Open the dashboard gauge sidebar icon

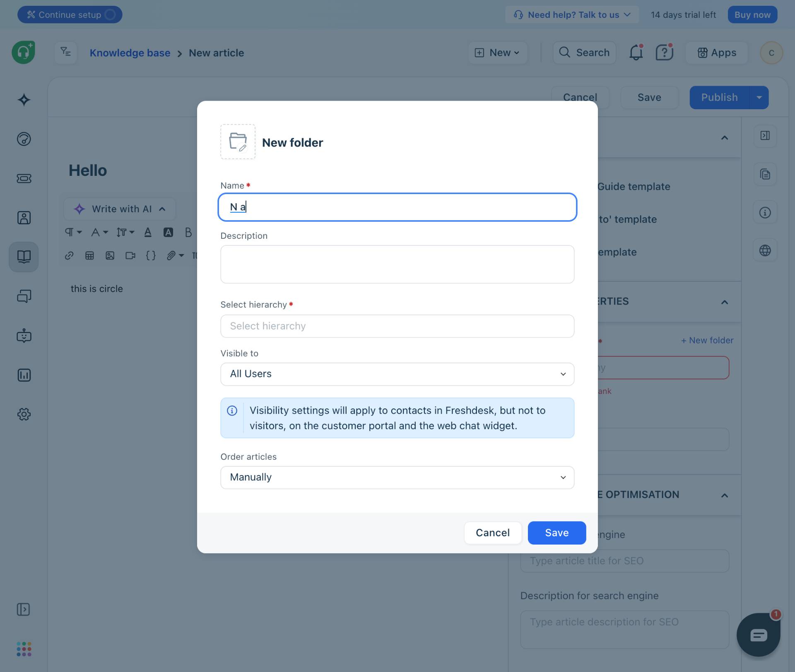click(x=24, y=139)
